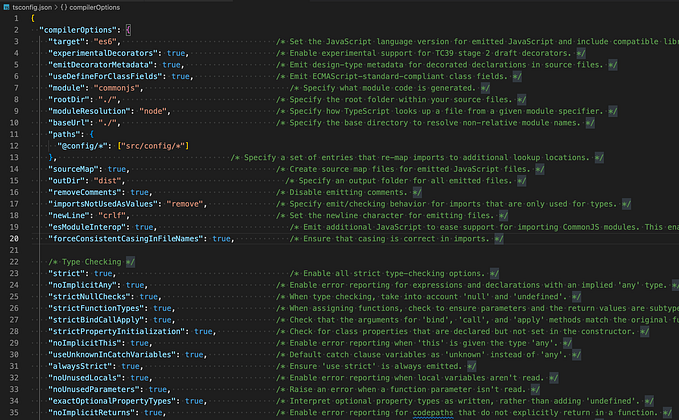
Task: Click line number 20 in the gutter
Action: point(14,239)
